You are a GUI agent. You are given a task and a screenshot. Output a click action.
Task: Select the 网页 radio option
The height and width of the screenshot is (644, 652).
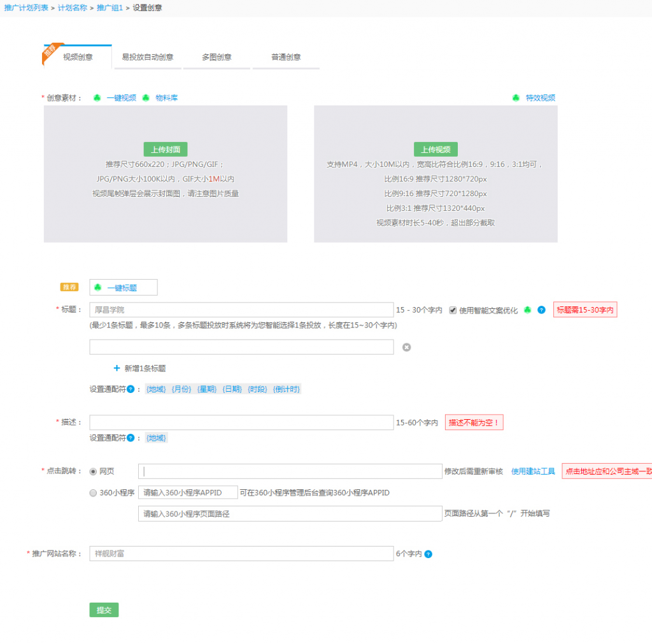pyautogui.click(x=93, y=471)
